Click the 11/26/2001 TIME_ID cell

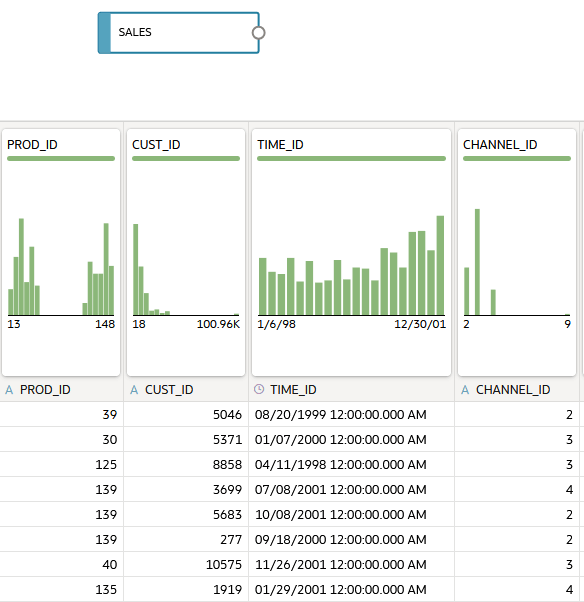(x=352, y=564)
